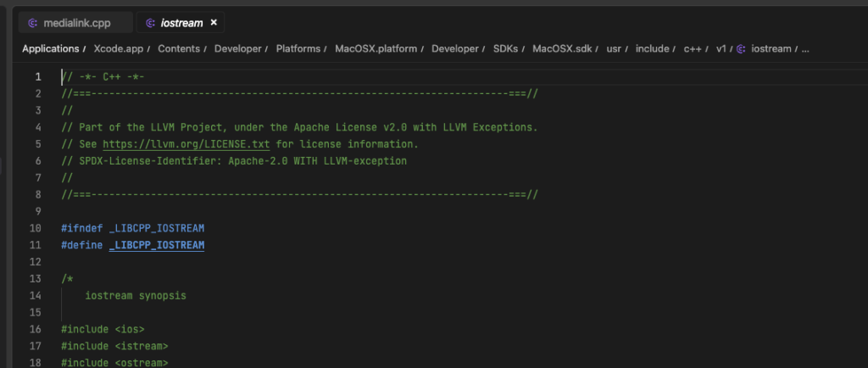Screen dimensions: 868x368
Task: Open the llvm.org LICENSE.txt link
Action: click(186, 144)
